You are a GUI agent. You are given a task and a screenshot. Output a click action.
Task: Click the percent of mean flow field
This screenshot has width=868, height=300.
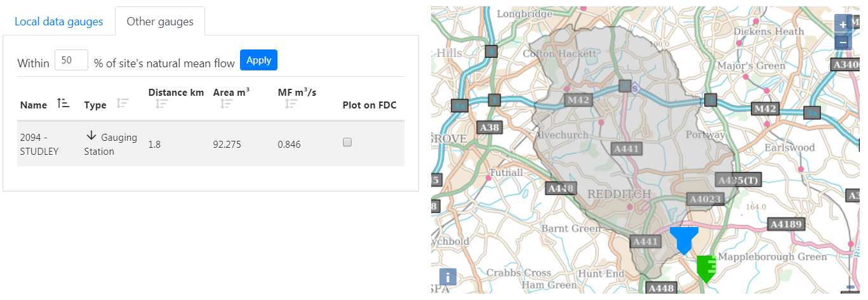71,61
